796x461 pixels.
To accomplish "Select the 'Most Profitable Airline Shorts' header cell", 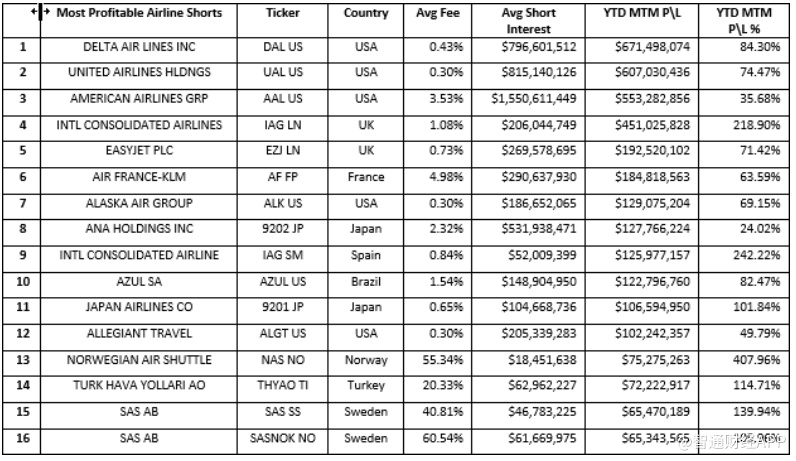I will 139,14.
